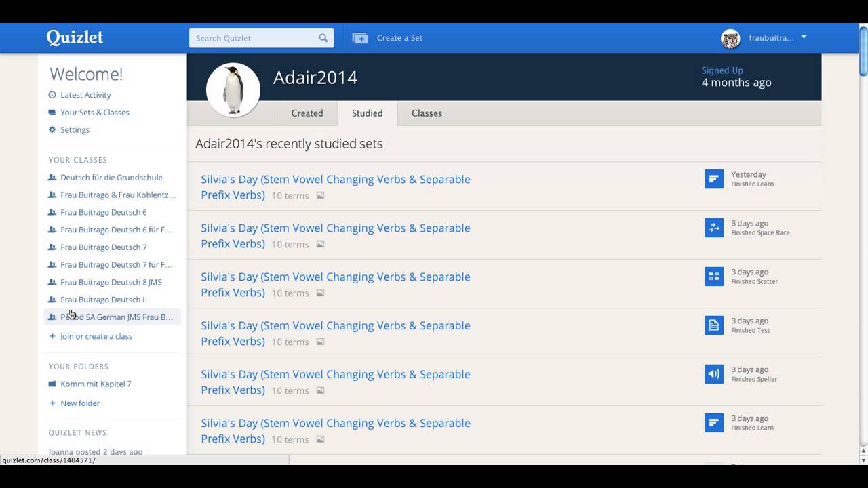This screenshot has height=488, width=868.
Task: Open Silvia's Day set with Finished Speller
Action: (x=336, y=382)
